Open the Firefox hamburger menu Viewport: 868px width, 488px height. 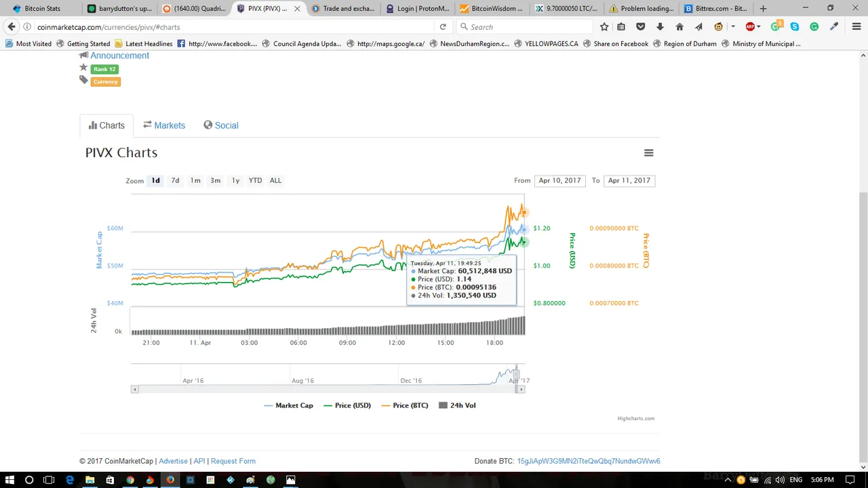pos(856,27)
